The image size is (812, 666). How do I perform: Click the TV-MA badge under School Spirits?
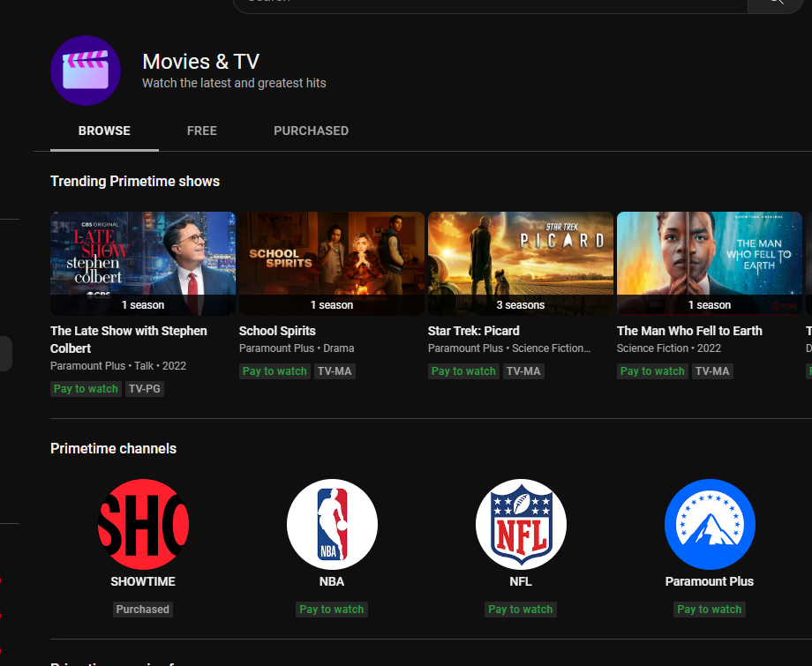(335, 371)
